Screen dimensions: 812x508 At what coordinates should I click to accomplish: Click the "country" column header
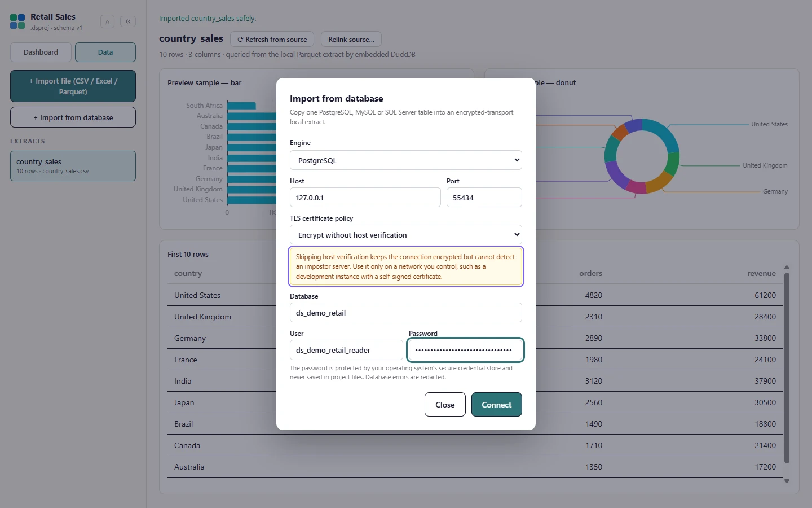(188, 273)
